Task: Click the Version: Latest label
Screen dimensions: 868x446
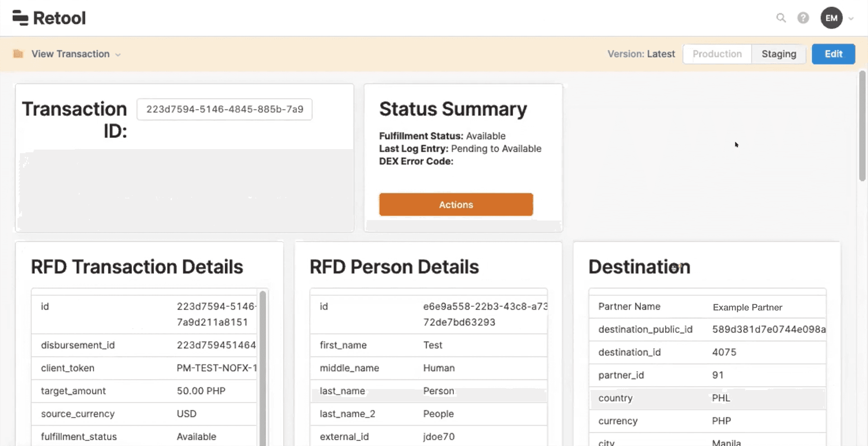Action: [x=641, y=54]
